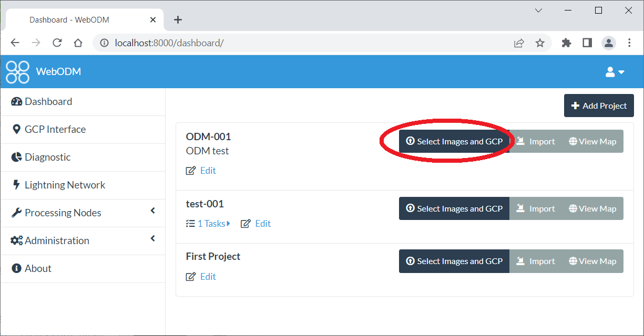Open a new browser tab
Screen dimensions: 644x336
tap(178, 20)
